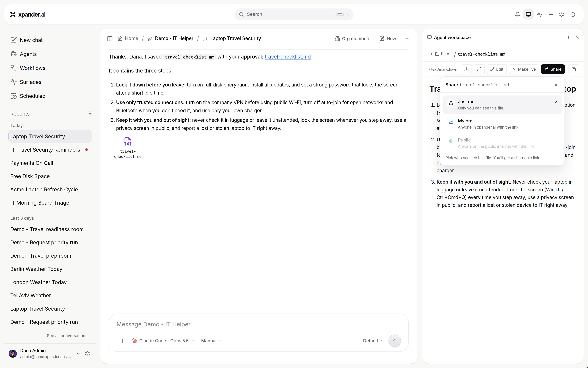
Task: Open the Manual mode dropdown
Action: (211, 341)
